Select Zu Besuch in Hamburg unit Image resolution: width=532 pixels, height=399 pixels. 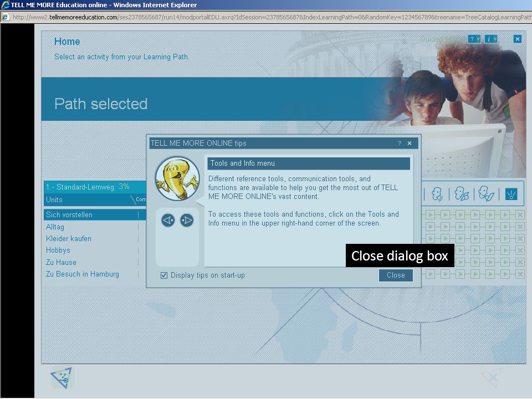[83, 274]
